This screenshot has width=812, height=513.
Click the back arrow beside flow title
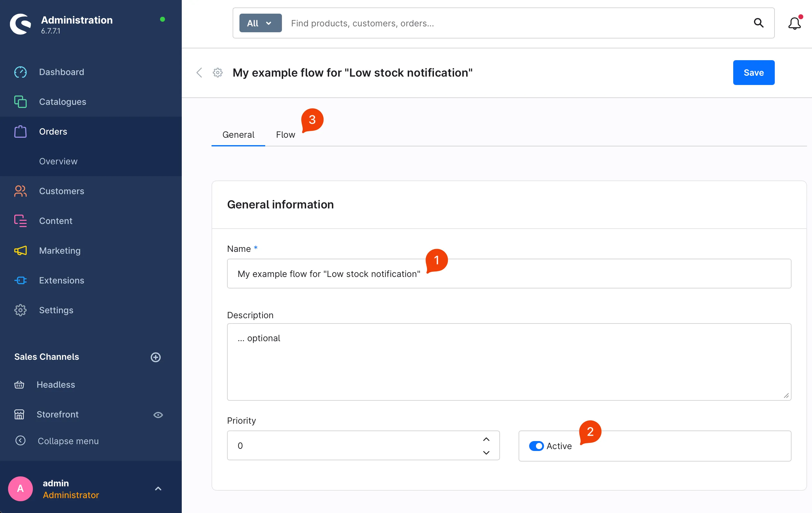(x=199, y=73)
